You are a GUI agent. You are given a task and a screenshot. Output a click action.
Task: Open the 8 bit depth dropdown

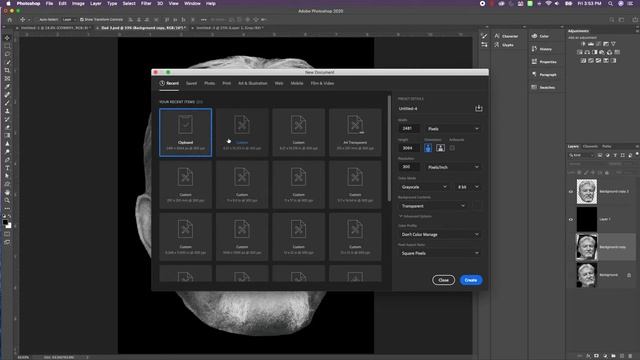click(467, 187)
